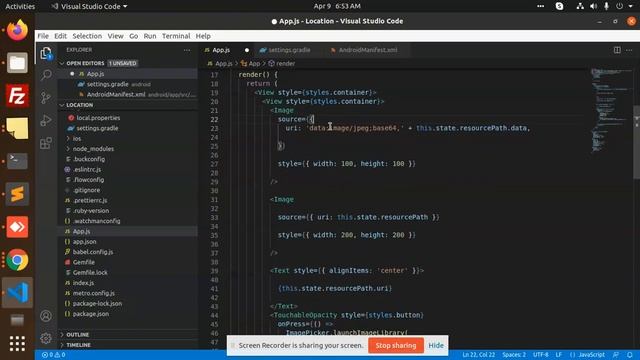Open the Go menu
640x360 pixels.
pos(133,36)
